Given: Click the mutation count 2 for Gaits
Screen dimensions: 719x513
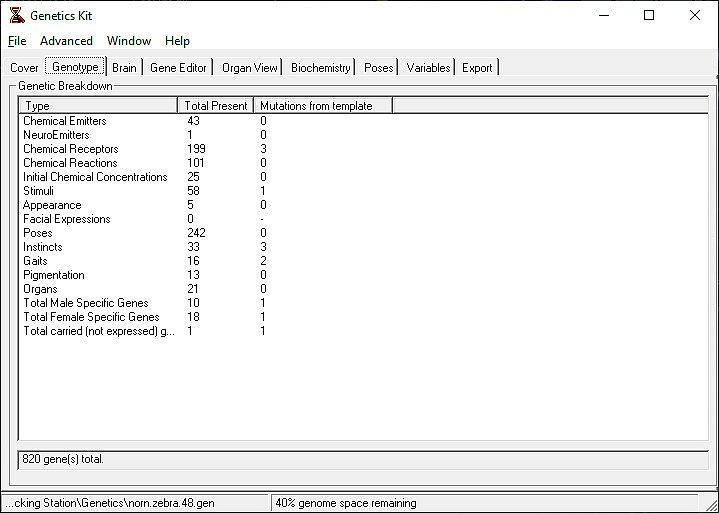Looking at the screenshot, I should [x=263, y=261].
